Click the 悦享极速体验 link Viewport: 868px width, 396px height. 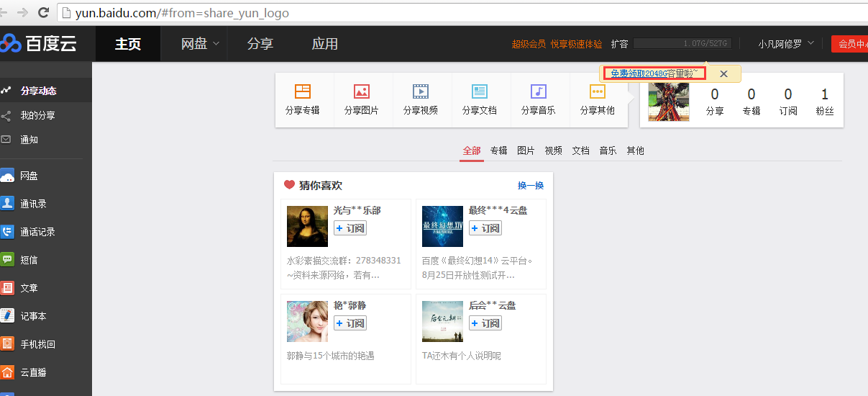(x=577, y=44)
